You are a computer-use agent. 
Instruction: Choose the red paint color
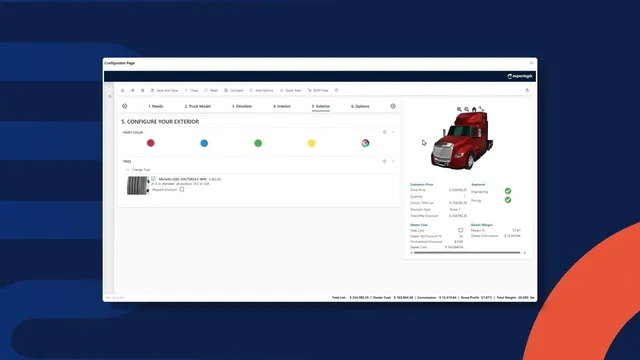click(151, 143)
